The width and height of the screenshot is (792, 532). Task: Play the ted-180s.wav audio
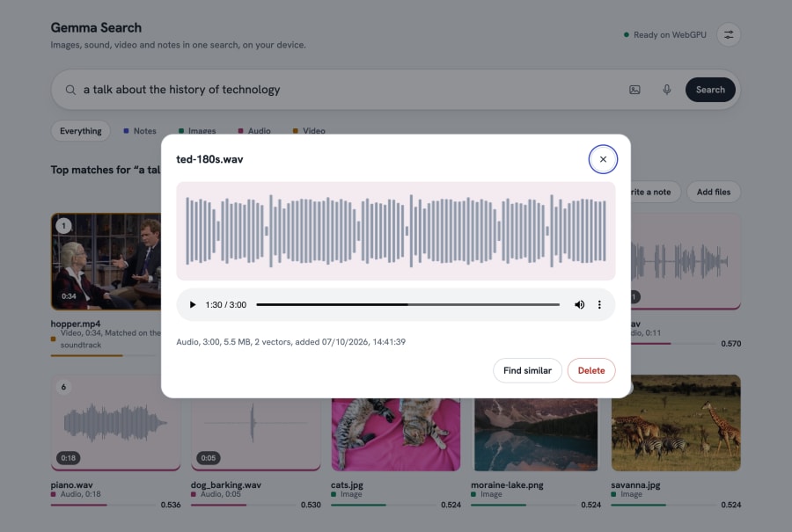tap(193, 305)
